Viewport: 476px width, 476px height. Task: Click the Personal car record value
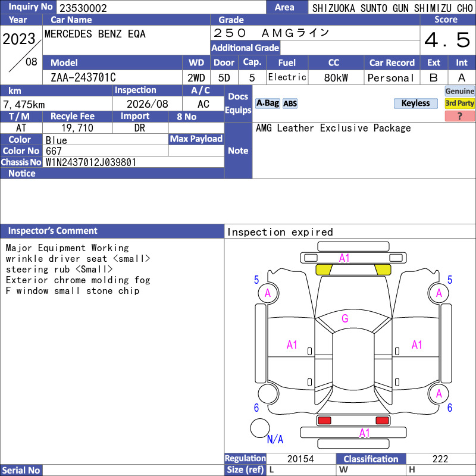click(391, 79)
